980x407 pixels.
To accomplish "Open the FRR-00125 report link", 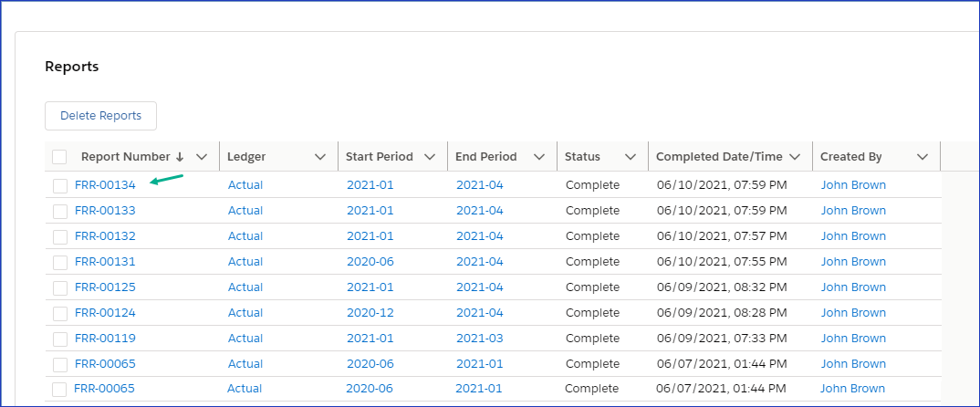I will [105, 287].
